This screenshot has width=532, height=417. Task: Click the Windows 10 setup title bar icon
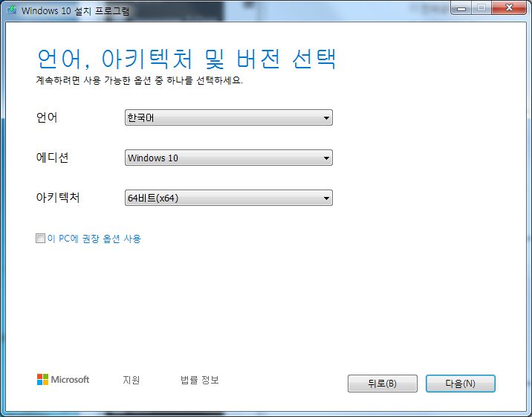(12, 10)
